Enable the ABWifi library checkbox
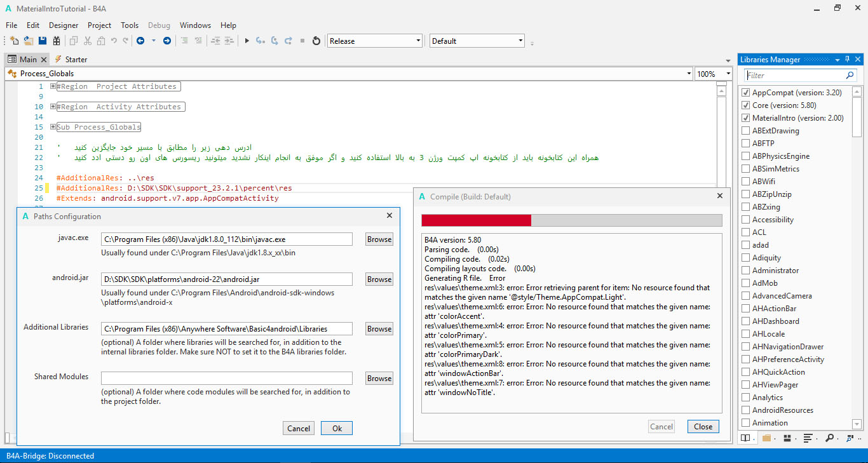 (x=746, y=182)
